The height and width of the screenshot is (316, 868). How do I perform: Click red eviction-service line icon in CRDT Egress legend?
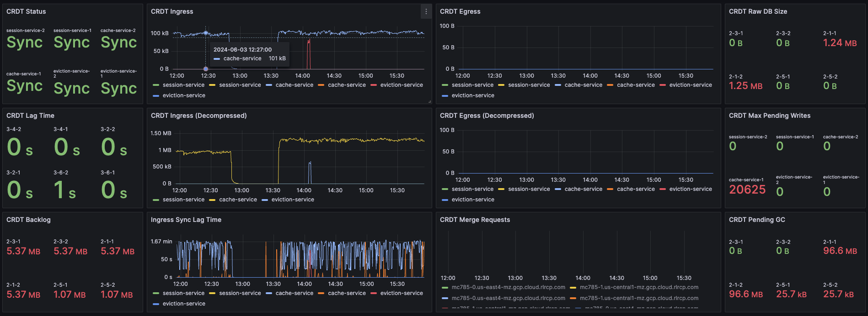(x=663, y=85)
